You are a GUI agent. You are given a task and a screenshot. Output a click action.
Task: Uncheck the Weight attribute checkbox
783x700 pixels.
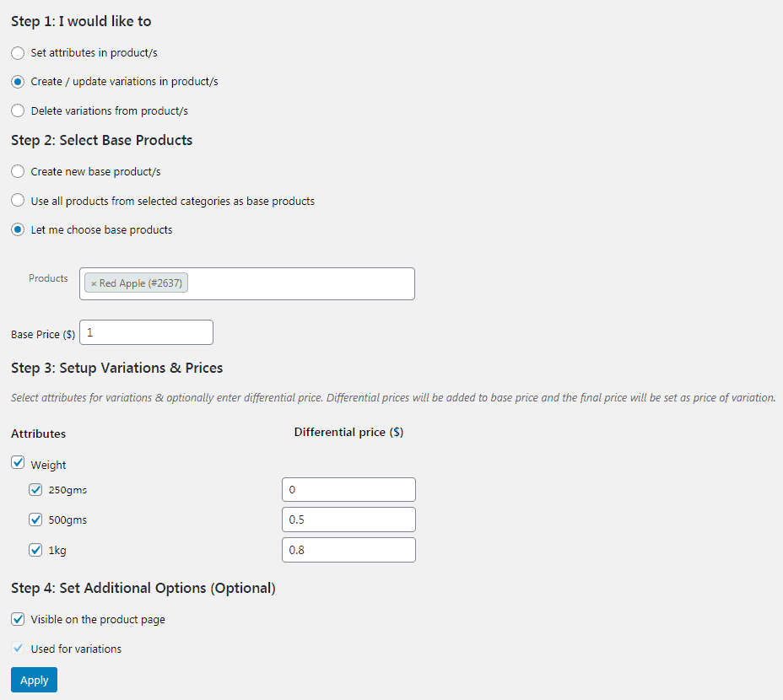[18, 462]
